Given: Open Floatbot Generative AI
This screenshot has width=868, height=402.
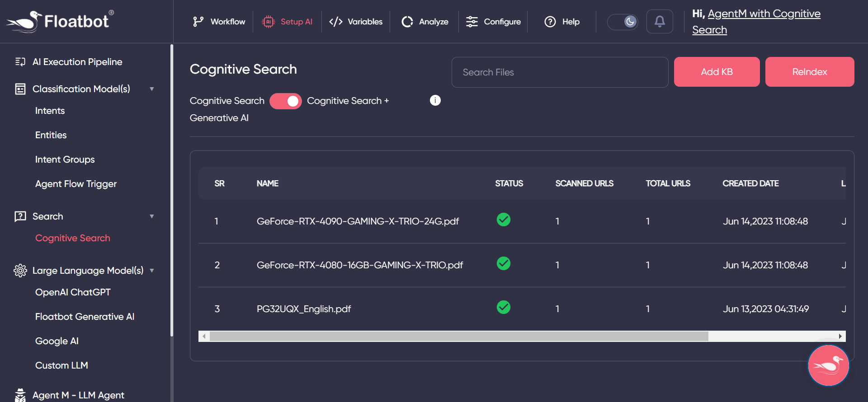Looking at the screenshot, I should [x=85, y=317].
